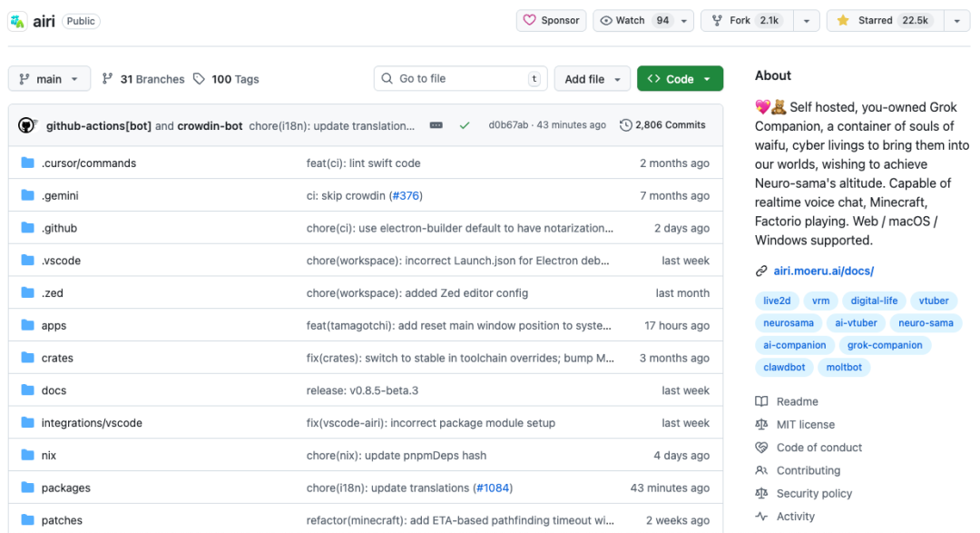This screenshot has height=533, width=980.
Task: Open the github-actions[bot] author link
Action: [x=99, y=125]
